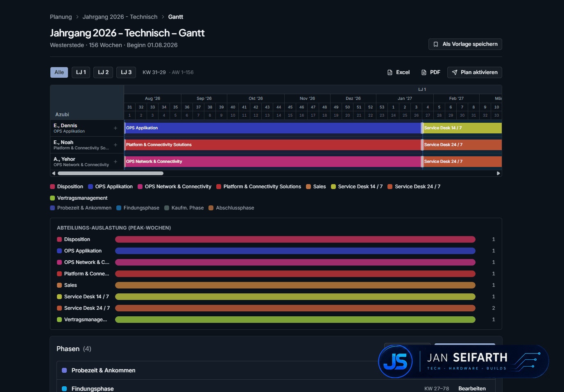Activate the plan via Plan aktivieren
The width and height of the screenshot is (564, 392).
click(x=475, y=72)
